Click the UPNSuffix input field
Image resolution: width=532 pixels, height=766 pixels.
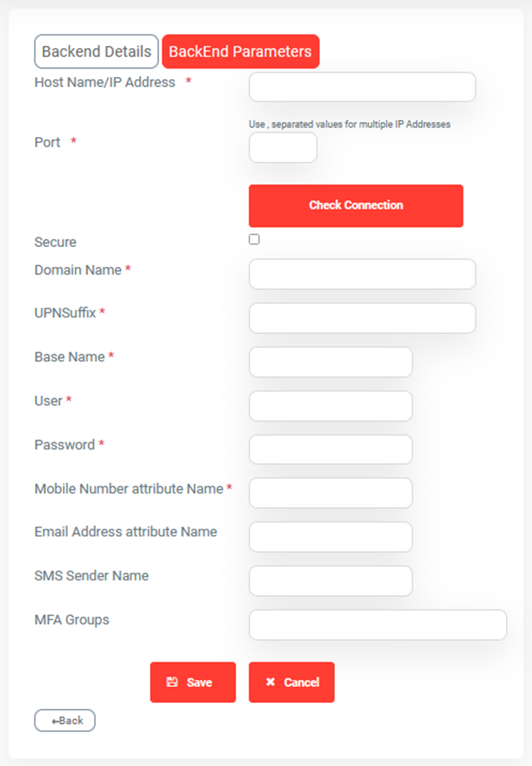[362, 318]
